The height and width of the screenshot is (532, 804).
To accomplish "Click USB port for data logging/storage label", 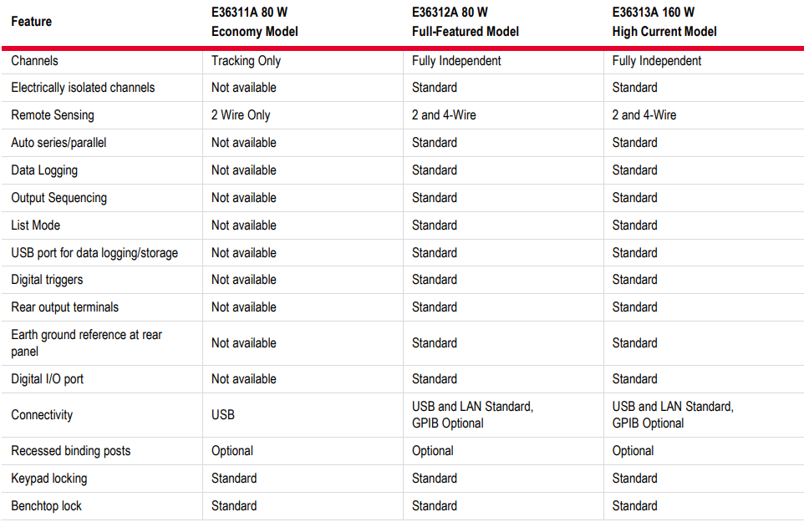I will pyautogui.click(x=94, y=253).
